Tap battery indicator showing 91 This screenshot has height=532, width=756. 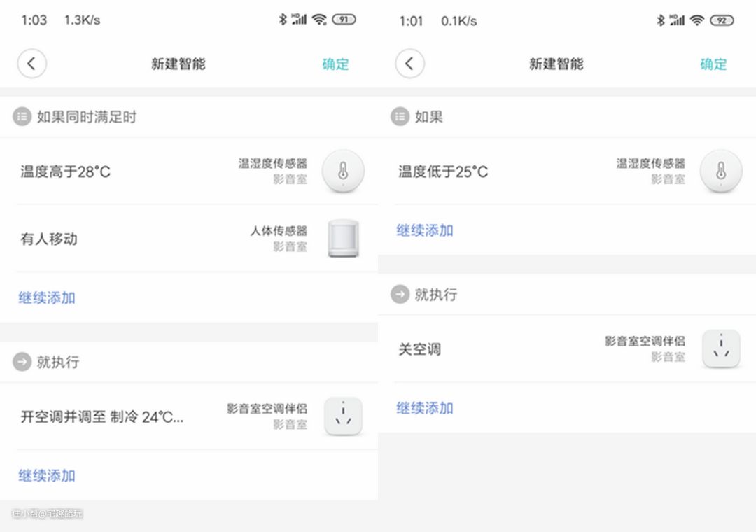click(x=343, y=20)
